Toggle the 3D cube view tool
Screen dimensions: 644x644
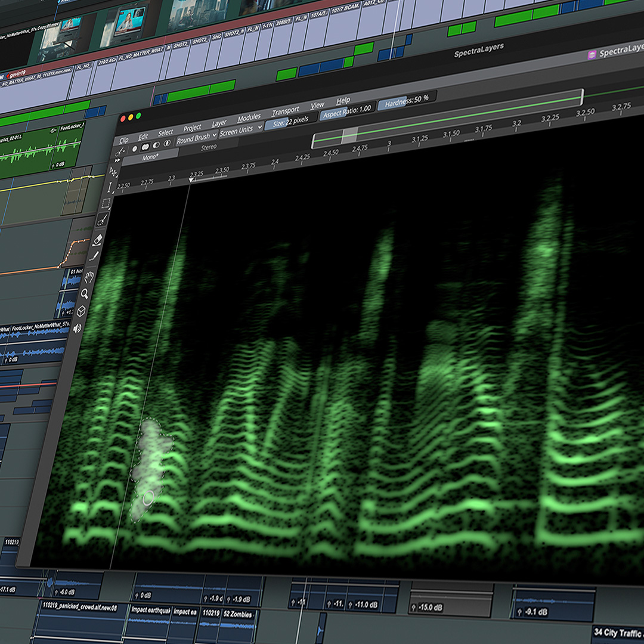[81, 311]
